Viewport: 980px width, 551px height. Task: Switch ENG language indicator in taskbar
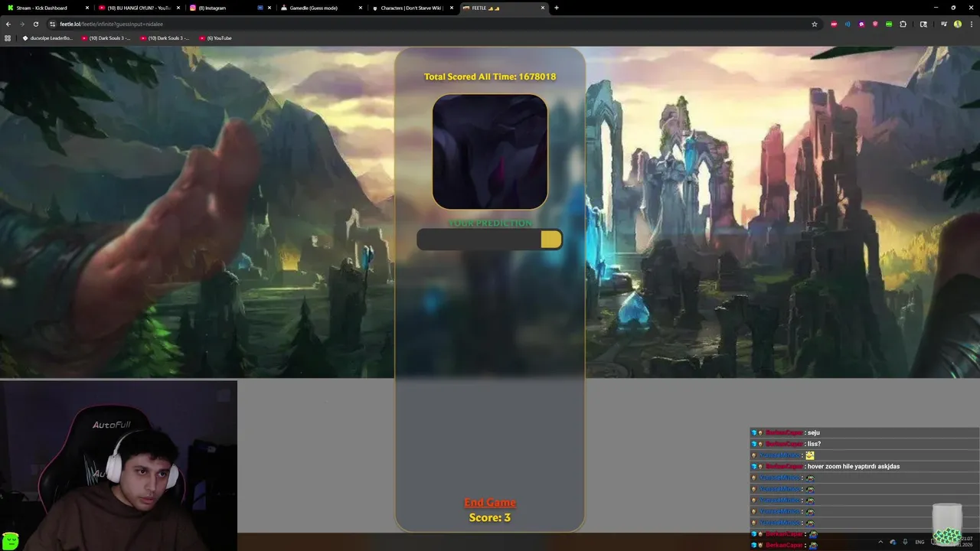(920, 542)
